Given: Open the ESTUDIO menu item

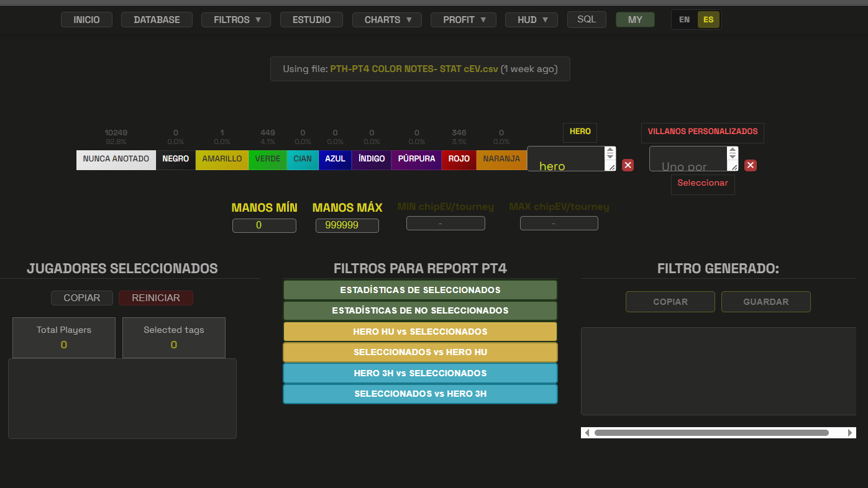Looking at the screenshot, I should pos(311,20).
